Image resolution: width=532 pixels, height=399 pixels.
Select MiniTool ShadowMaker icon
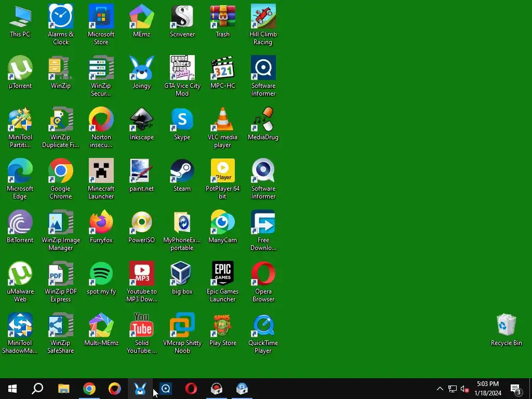coord(20,333)
